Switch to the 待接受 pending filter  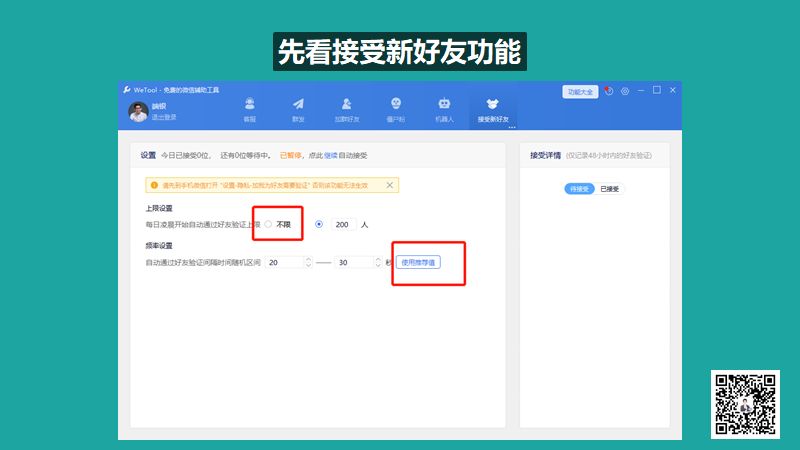[x=579, y=188]
